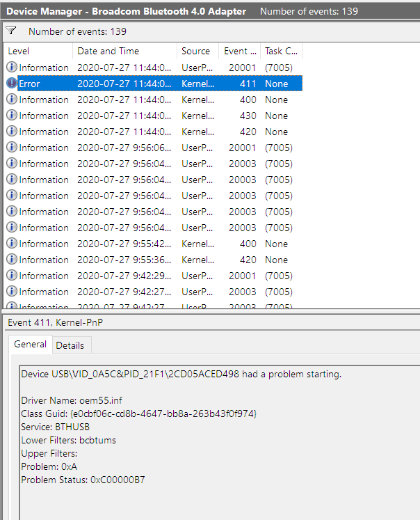The image size is (420, 520).
Task: Click '(7005)' cell in 9:56:06 row
Action: tap(279, 148)
